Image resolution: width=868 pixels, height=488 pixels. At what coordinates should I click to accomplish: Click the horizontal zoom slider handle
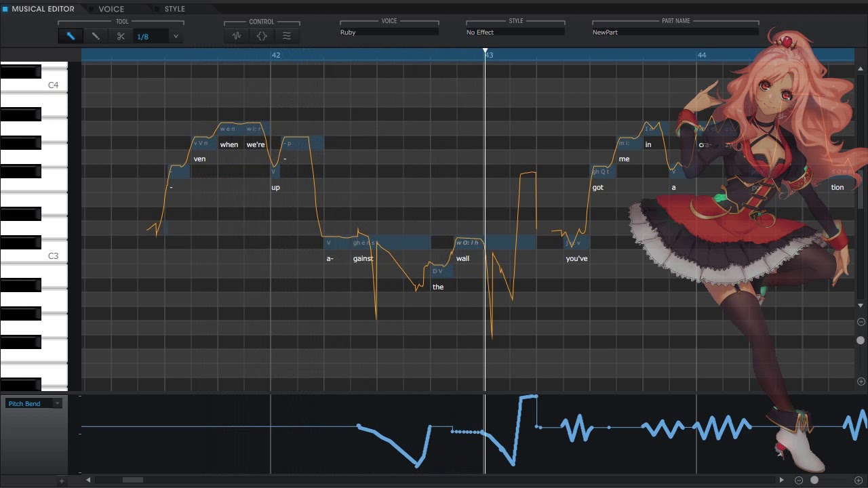[814, 480]
